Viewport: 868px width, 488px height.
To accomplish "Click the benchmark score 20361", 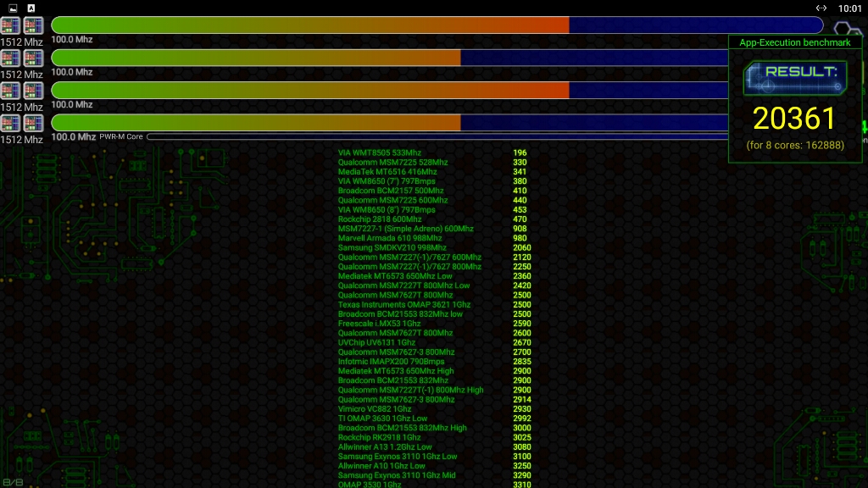I will coord(795,118).
